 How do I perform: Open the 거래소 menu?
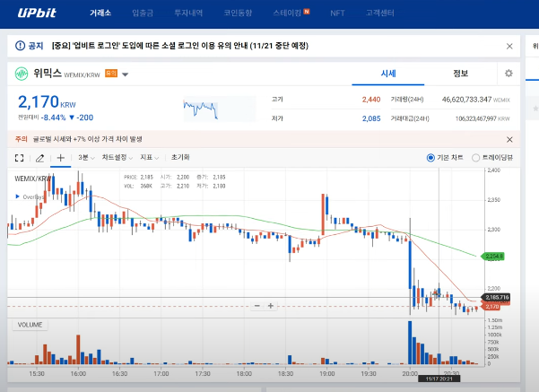pyautogui.click(x=100, y=13)
